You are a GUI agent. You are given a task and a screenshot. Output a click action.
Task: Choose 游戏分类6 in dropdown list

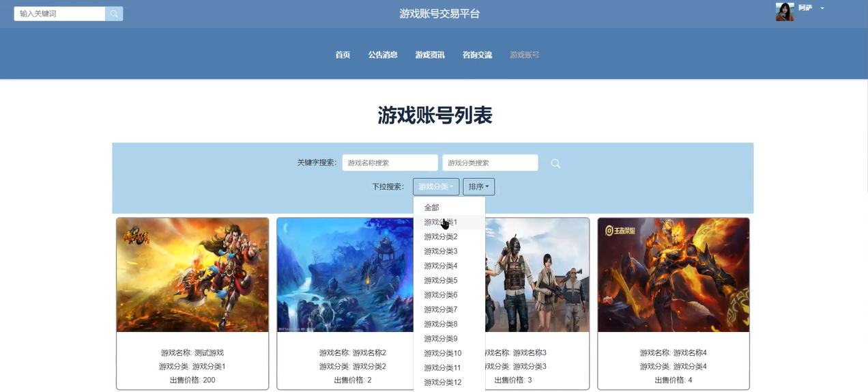point(449,295)
